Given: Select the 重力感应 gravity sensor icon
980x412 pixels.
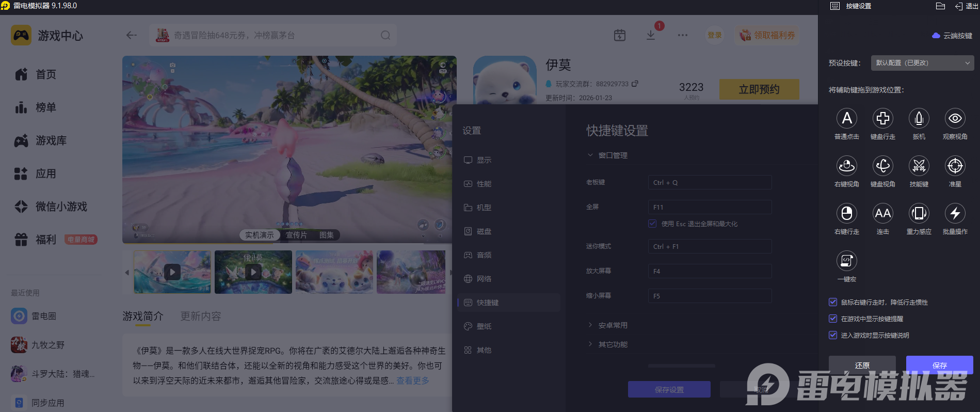Looking at the screenshot, I should (x=919, y=214).
